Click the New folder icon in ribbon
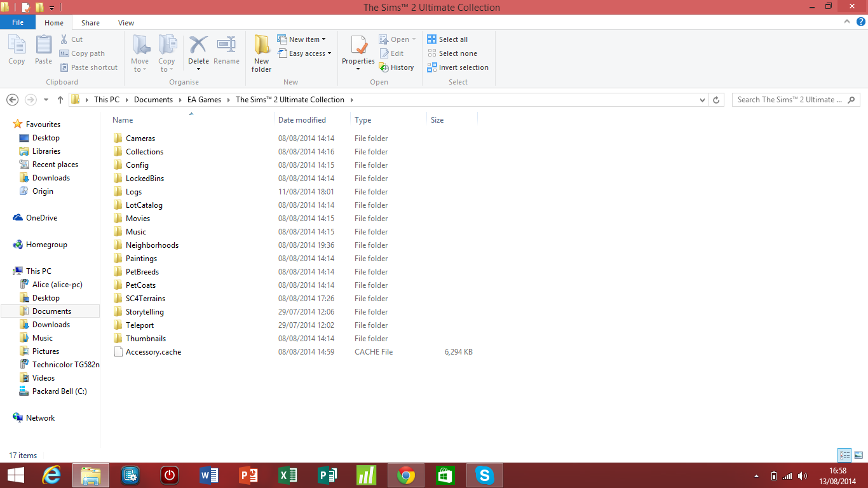The width and height of the screenshot is (868, 488). click(261, 47)
